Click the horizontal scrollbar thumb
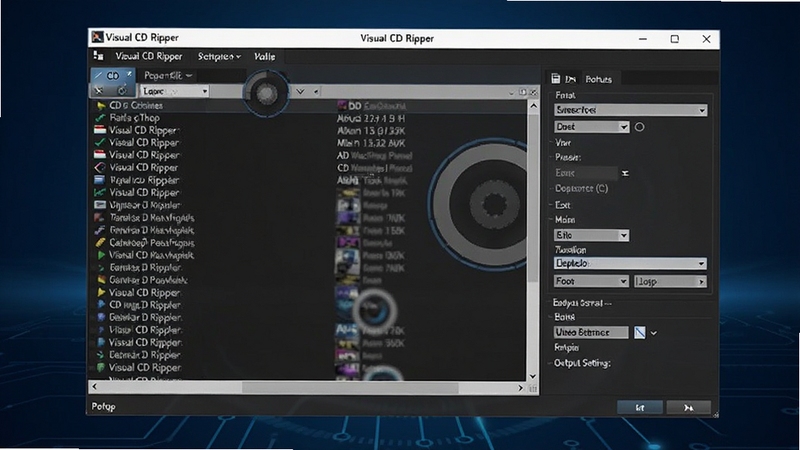The image size is (800, 450). tap(350, 388)
